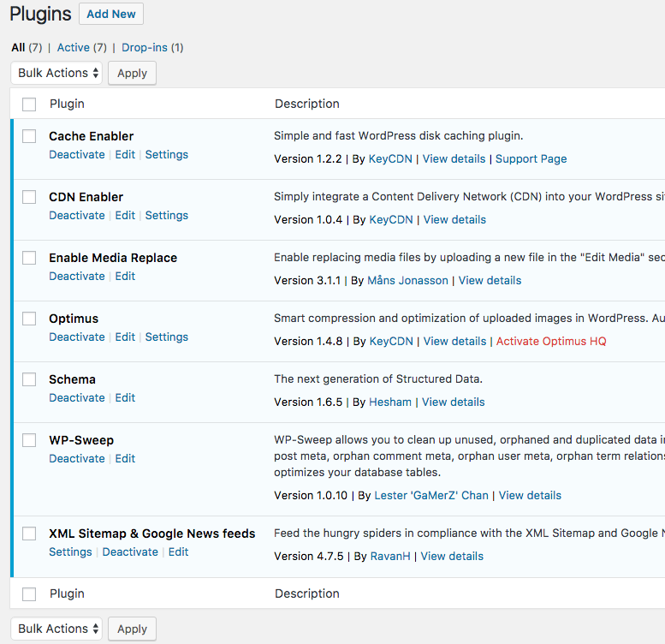The height and width of the screenshot is (644, 665).
Task: Click the Add New plugin button
Action: click(111, 14)
